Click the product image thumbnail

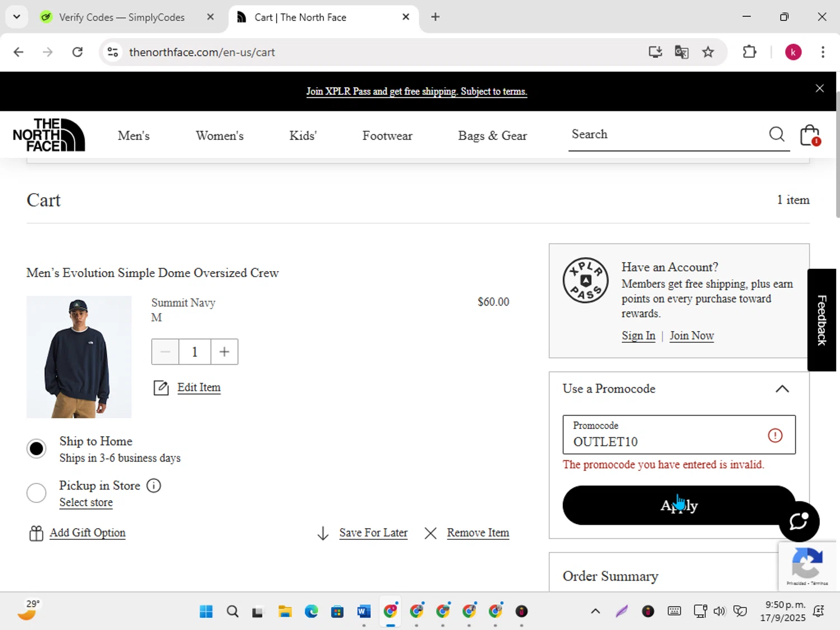79,357
